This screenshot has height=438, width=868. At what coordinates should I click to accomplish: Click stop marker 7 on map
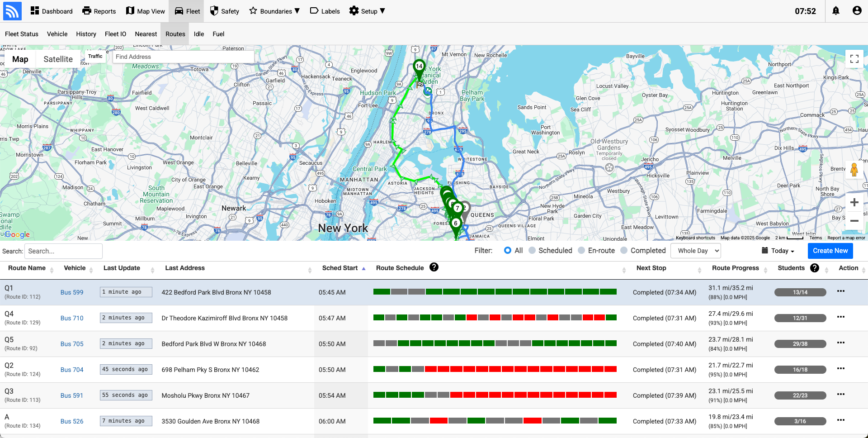458,208
